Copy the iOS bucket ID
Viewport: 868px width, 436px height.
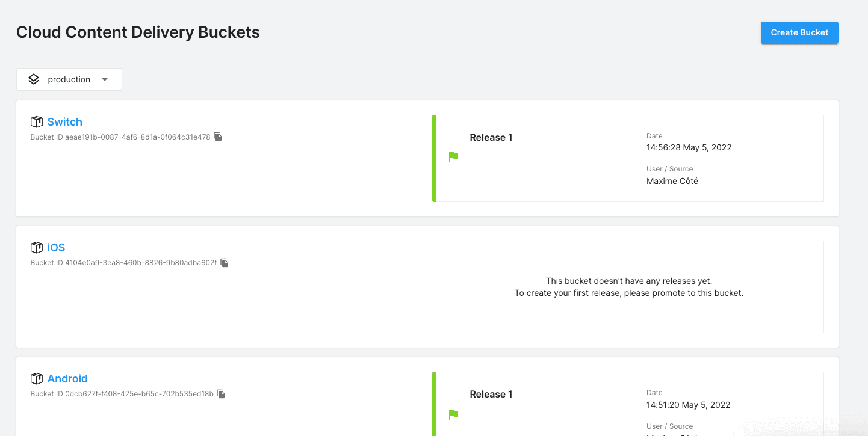point(225,263)
